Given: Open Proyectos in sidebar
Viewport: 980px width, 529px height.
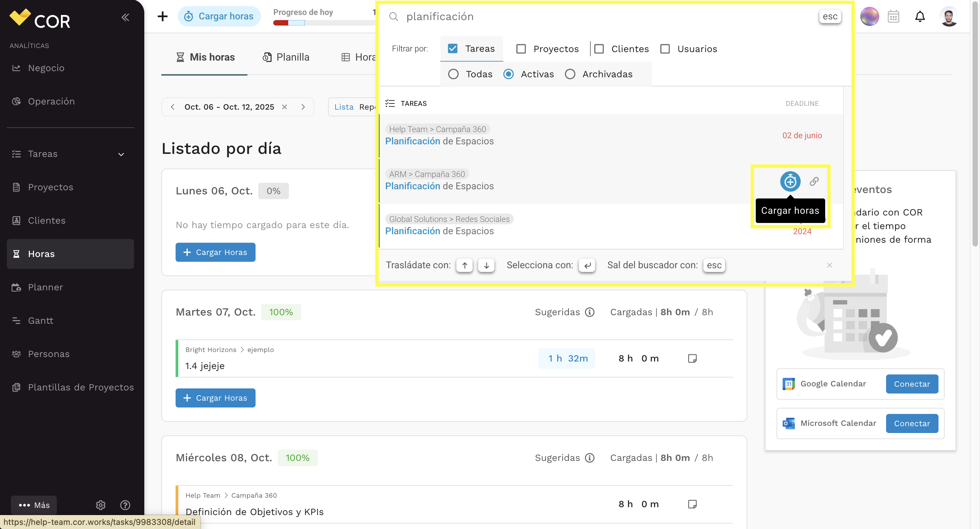Looking at the screenshot, I should click(x=70, y=187).
